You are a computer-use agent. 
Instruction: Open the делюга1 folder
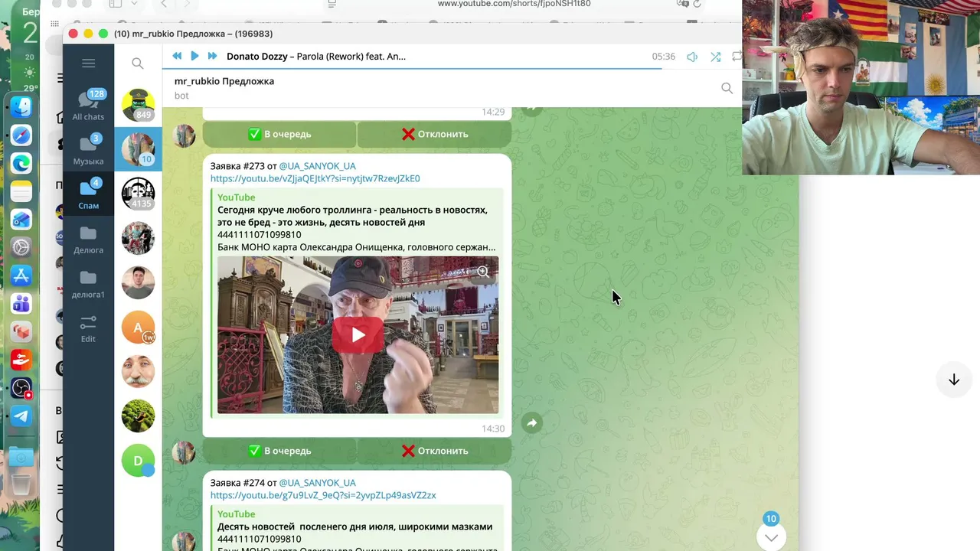pyautogui.click(x=88, y=283)
